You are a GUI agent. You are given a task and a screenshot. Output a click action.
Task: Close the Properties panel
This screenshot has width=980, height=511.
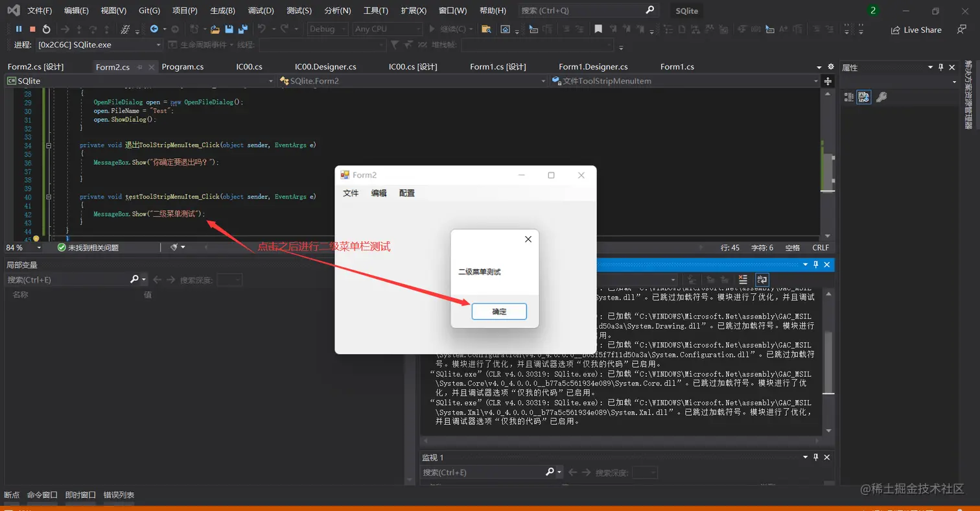(x=952, y=67)
